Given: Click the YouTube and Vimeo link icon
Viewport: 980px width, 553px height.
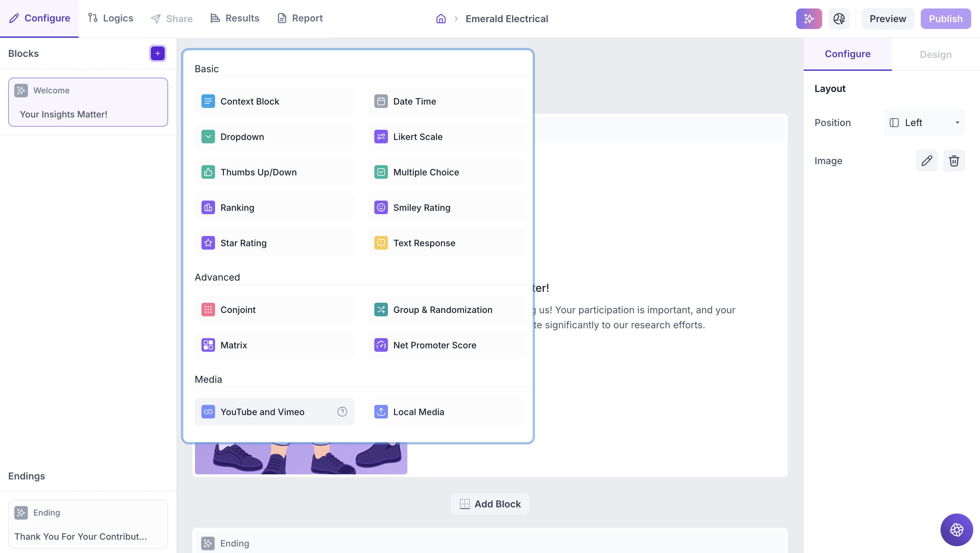Looking at the screenshot, I should tap(208, 412).
